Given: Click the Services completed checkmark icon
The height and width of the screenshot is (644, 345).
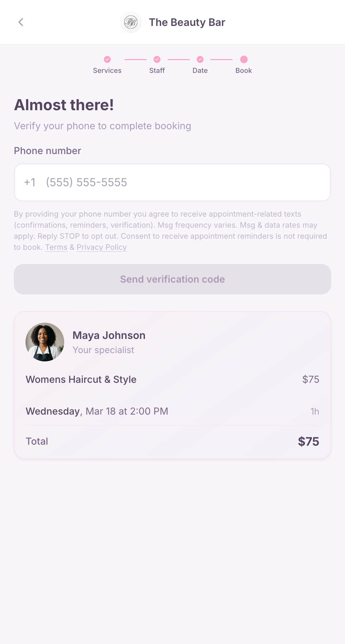Looking at the screenshot, I should click(107, 59).
